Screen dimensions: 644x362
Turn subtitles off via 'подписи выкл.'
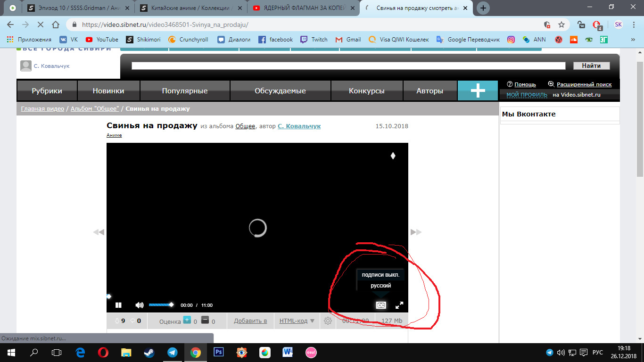pyautogui.click(x=380, y=275)
